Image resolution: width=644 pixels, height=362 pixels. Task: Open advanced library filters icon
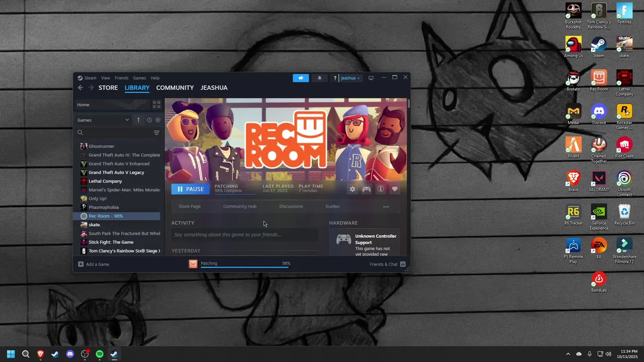[x=156, y=133]
